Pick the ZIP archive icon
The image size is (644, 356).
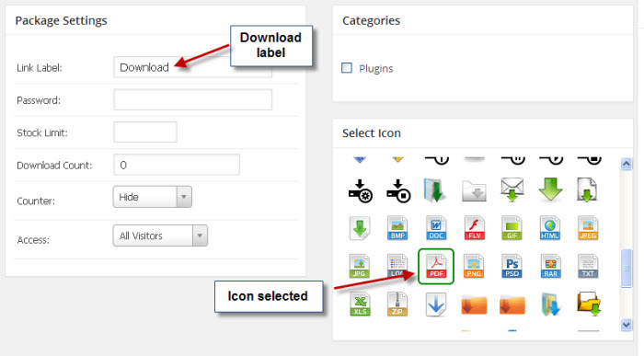pyautogui.click(x=397, y=304)
